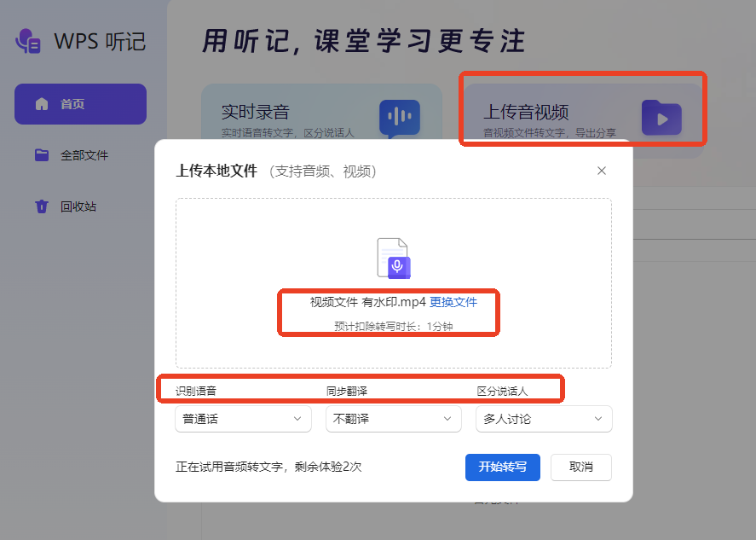Open the 上传音视频 card
Viewport: 756px width, 540px height.
(x=583, y=112)
